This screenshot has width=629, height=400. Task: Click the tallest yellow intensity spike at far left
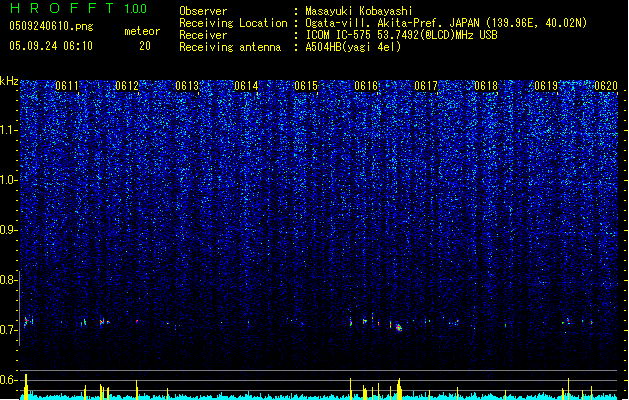[x=26, y=387]
